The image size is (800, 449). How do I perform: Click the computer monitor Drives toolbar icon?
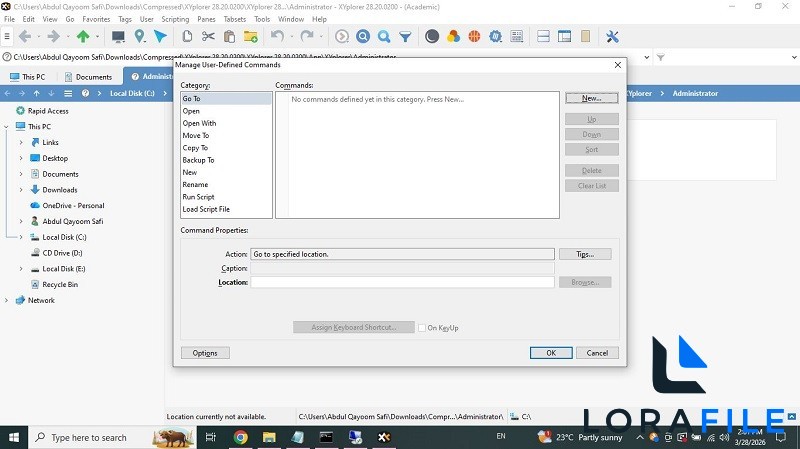tap(118, 36)
